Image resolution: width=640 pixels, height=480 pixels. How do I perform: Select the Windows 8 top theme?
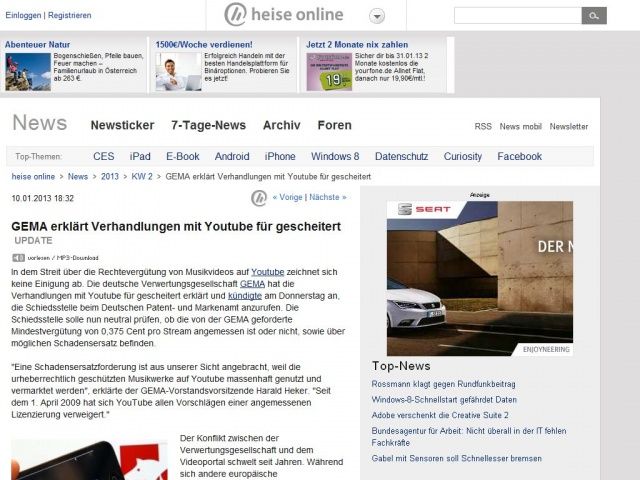pyautogui.click(x=335, y=156)
